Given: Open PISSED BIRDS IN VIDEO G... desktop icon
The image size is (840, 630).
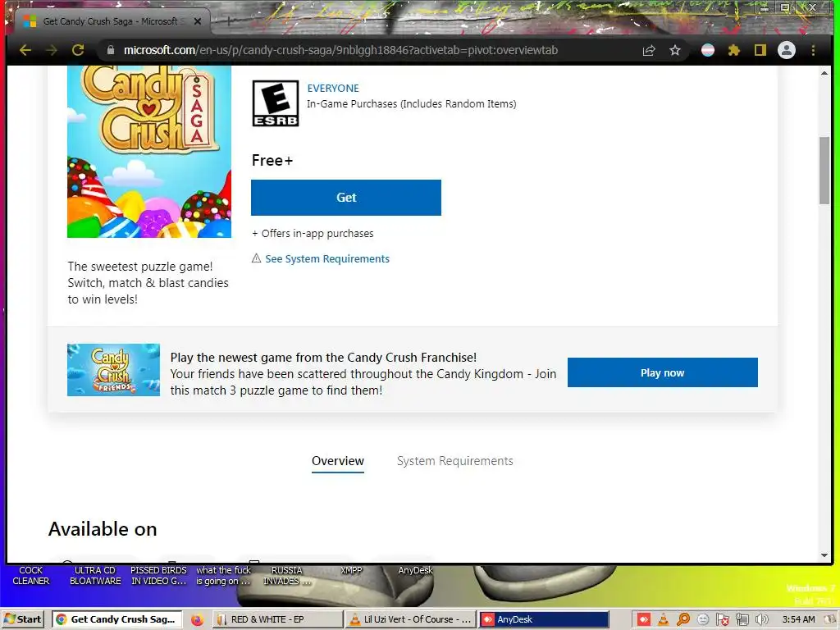Looking at the screenshot, I should coord(158,576).
